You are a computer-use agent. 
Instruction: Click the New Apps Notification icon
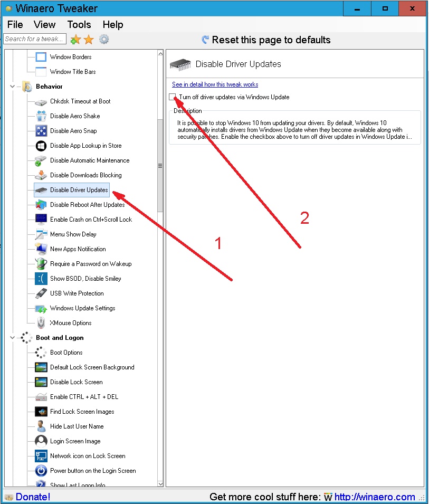[41, 249]
